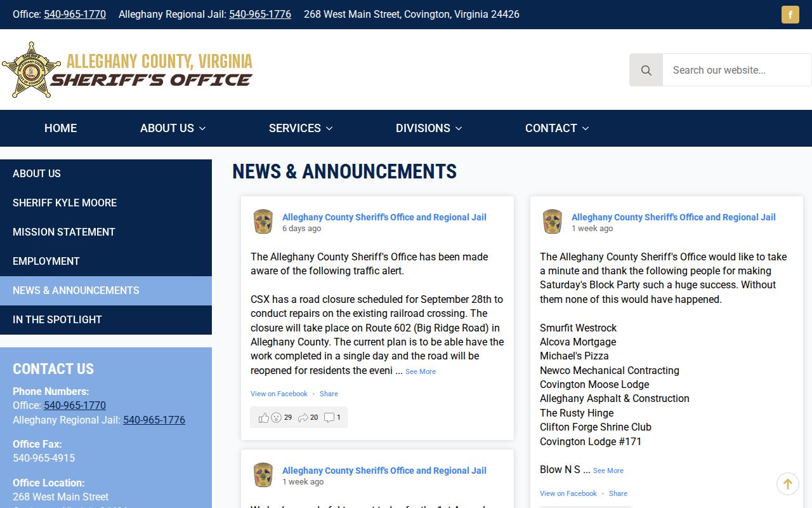This screenshot has width=812, height=508.
Task: Expand the Divisions dropdown menu
Action: [x=429, y=128]
